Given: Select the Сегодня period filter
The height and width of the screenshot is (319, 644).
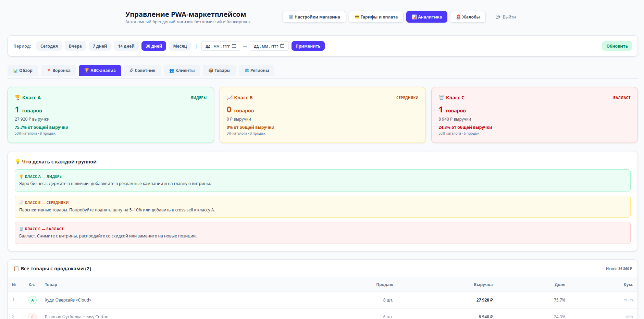Looking at the screenshot, I should coord(49,46).
